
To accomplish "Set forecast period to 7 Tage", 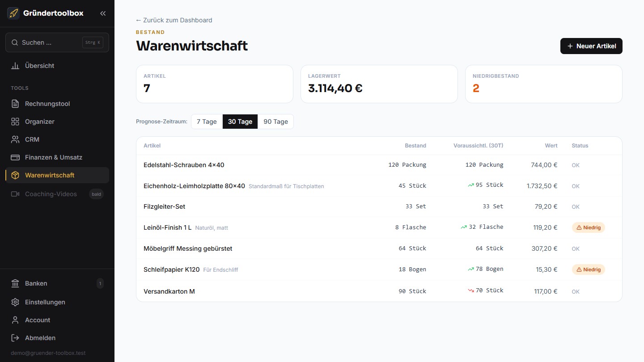I will tap(207, 122).
